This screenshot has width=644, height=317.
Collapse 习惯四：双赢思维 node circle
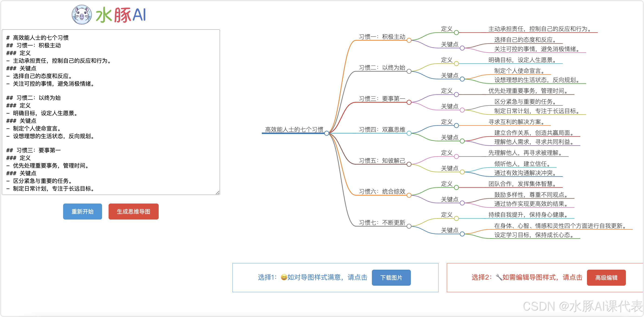(409, 133)
